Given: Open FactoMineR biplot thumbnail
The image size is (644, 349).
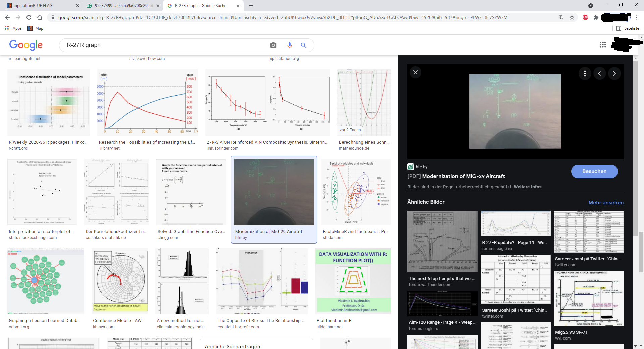Looking at the screenshot, I should point(356,192).
